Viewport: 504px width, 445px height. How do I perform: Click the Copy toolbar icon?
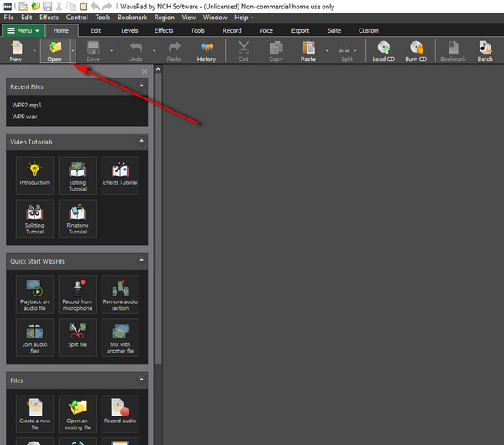pos(276,50)
